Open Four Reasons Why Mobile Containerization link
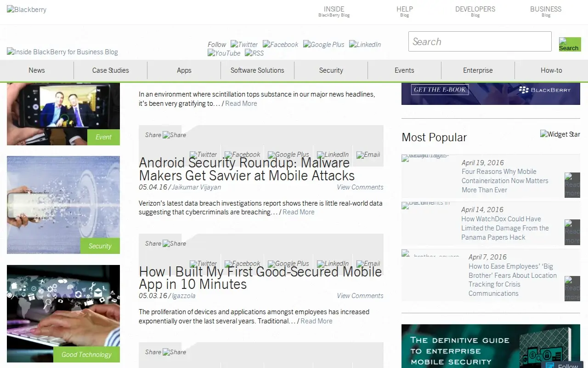588x368 pixels. tap(505, 181)
